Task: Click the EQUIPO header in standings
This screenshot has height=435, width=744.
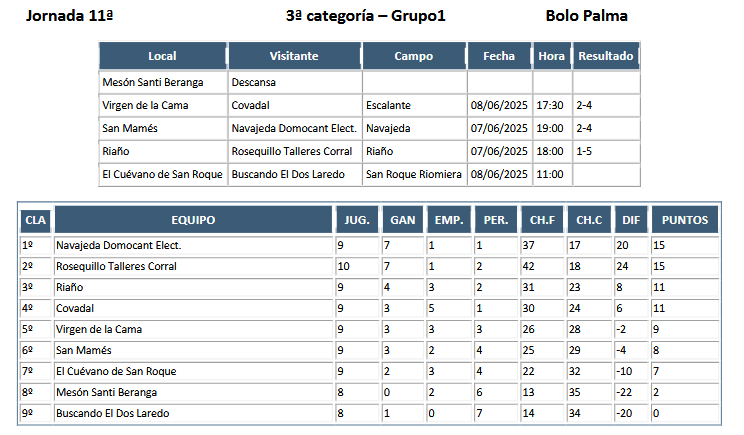Action: click(193, 220)
